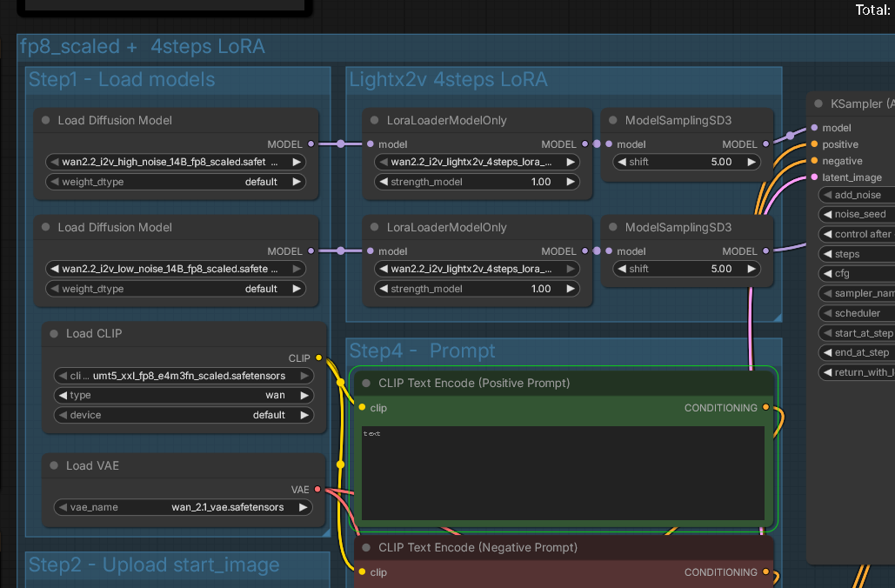The width and height of the screenshot is (895, 588).
Task: Decrease shift on the lower ModelSamplingSD3
Action: tap(622, 269)
